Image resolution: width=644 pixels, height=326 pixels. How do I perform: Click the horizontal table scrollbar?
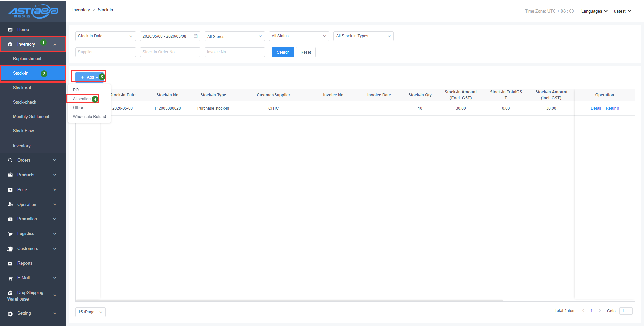(289, 300)
